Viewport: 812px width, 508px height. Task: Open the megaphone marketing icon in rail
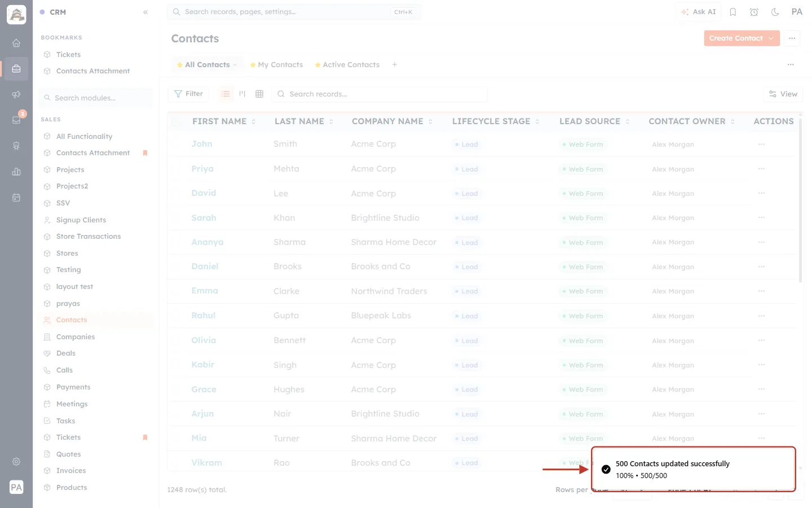click(x=16, y=94)
